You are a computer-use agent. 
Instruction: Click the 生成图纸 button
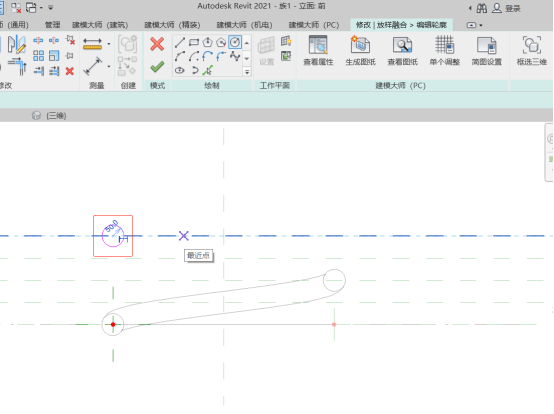[x=360, y=51]
